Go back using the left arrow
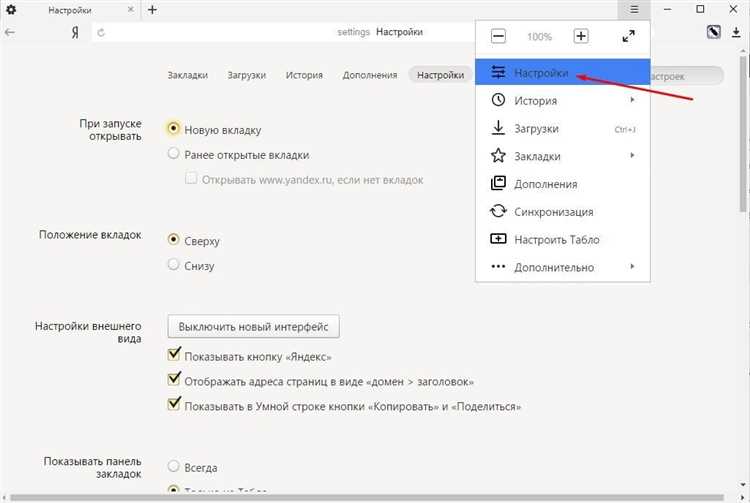 [x=10, y=33]
